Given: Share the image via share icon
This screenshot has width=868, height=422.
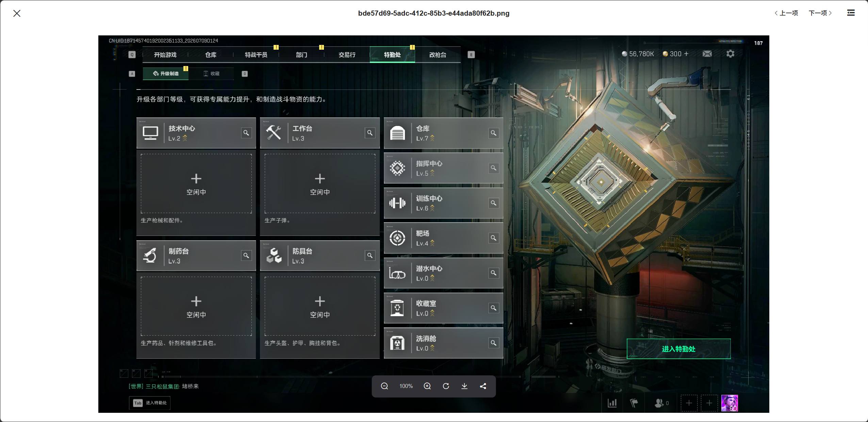Looking at the screenshot, I should (x=483, y=386).
